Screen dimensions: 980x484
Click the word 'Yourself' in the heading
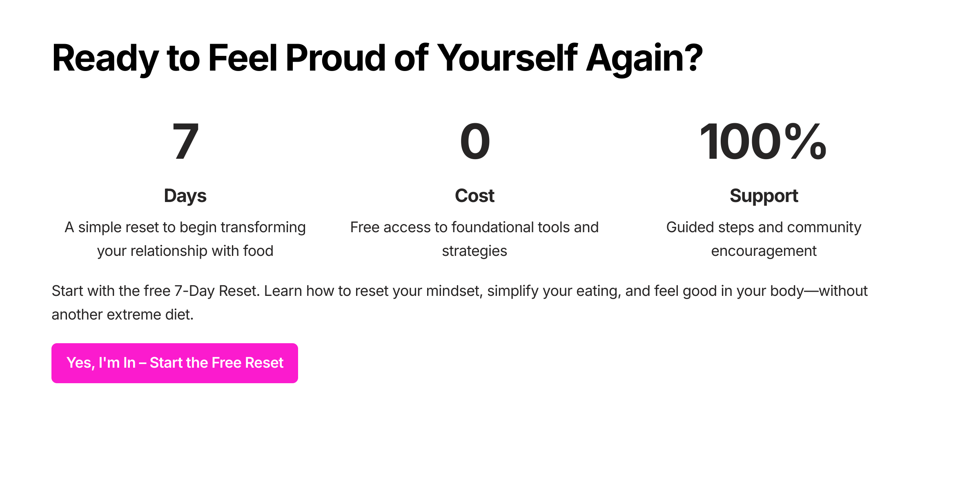tap(507, 58)
